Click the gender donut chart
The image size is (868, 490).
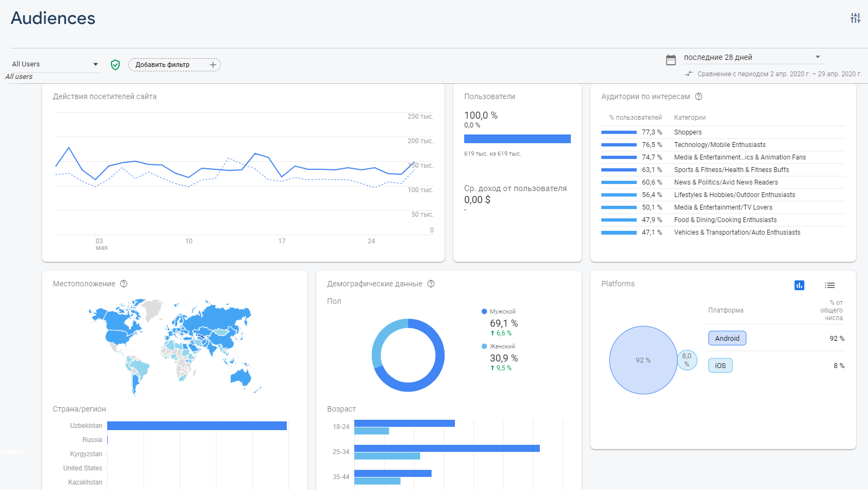[408, 355]
